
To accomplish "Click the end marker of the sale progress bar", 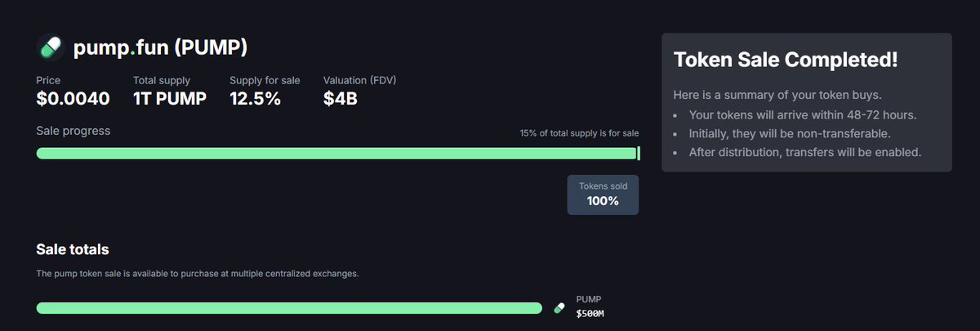I will [x=639, y=154].
